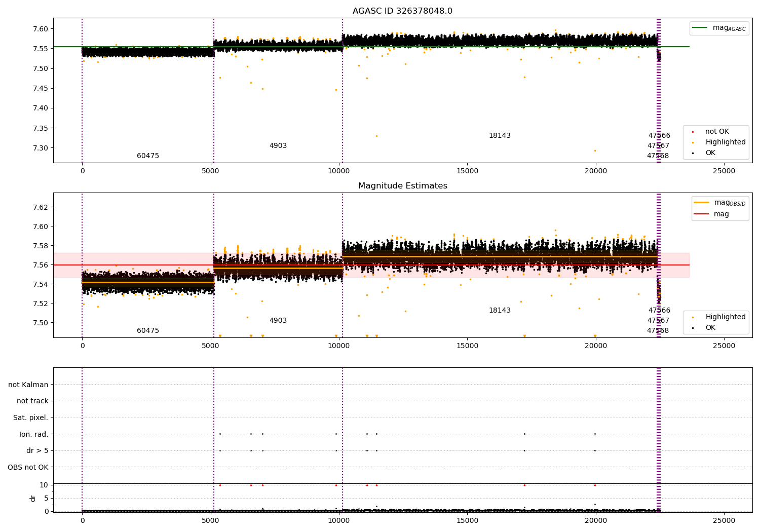Click the y-tick 7.58 on middle plot
The width and height of the screenshot is (760, 532).
click(41, 246)
